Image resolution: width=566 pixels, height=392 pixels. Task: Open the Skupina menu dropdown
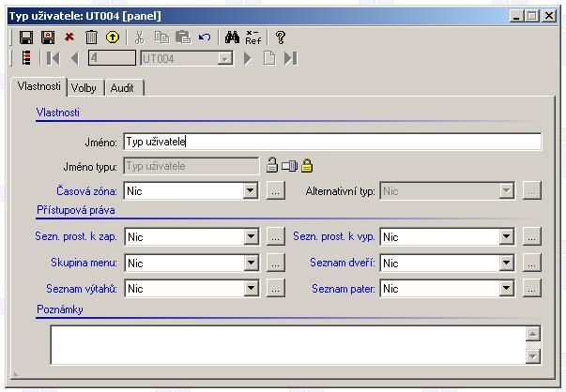click(251, 264)
